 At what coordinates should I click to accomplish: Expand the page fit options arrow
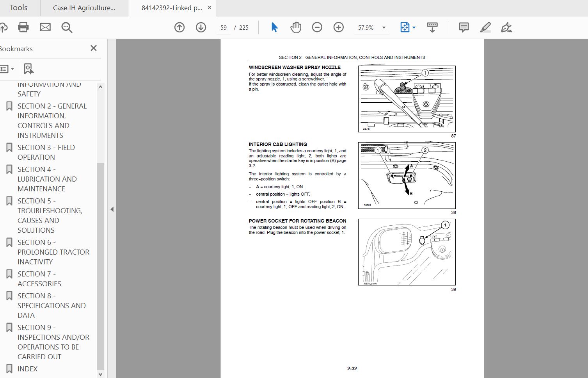(x=414, y=28)
